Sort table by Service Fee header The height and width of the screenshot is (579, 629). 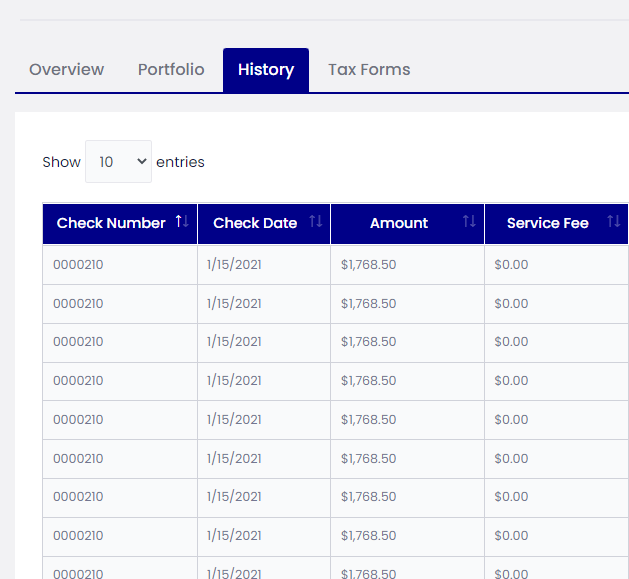[x=547, y=223]
